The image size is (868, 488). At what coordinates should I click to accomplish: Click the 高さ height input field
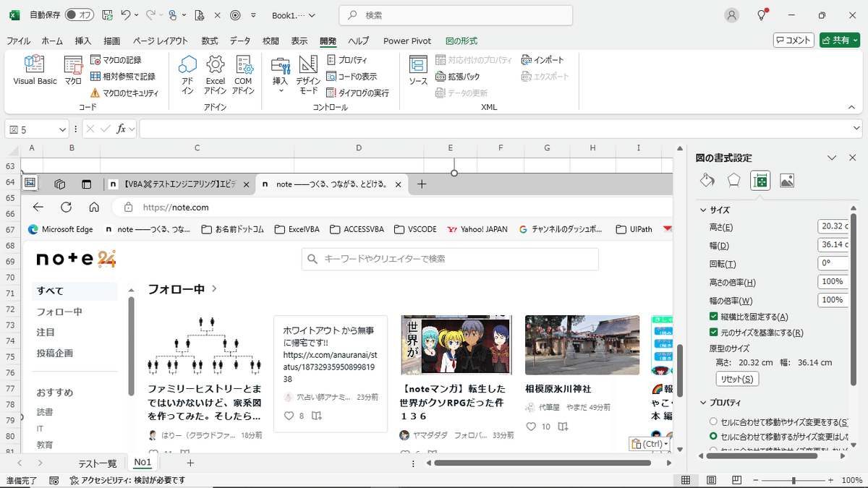point(833,227)
